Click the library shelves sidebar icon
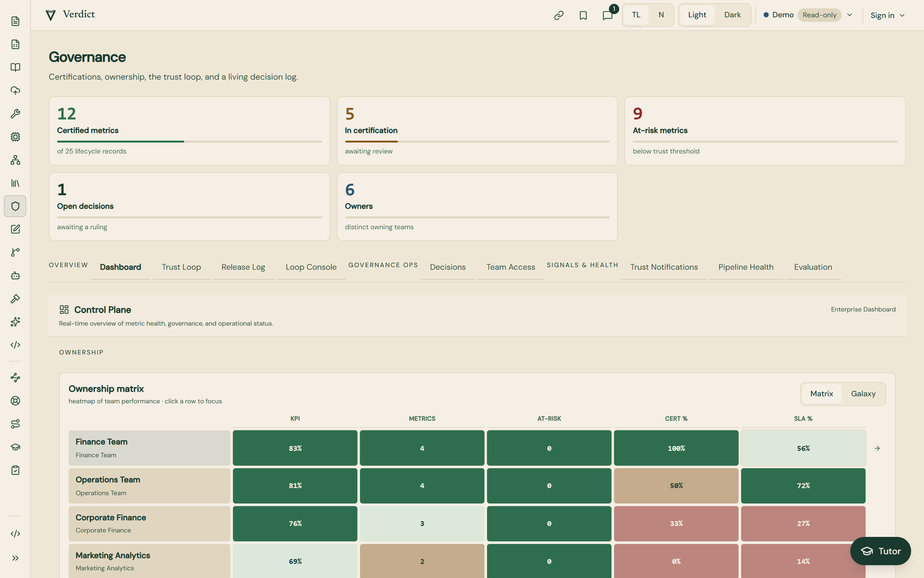This screenshot has height=578, width=924. click(15, 183)
